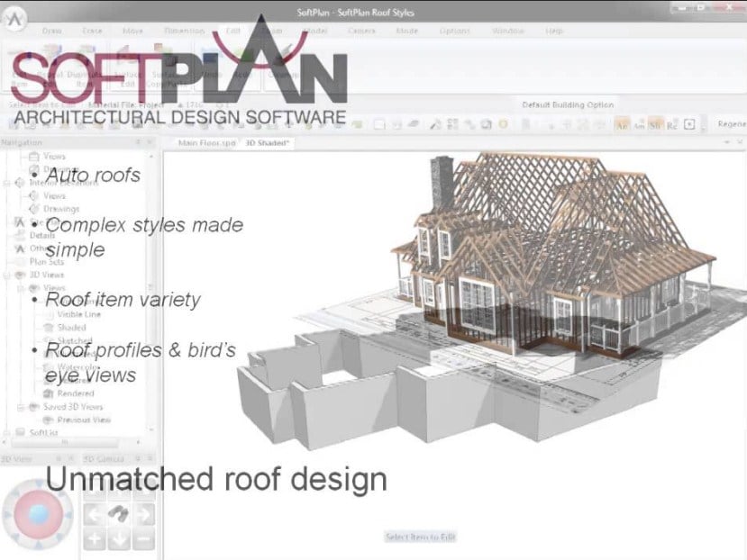This screenshot has height=560, width=747.
Task: Open the Window menu
Action: [507, 31]
